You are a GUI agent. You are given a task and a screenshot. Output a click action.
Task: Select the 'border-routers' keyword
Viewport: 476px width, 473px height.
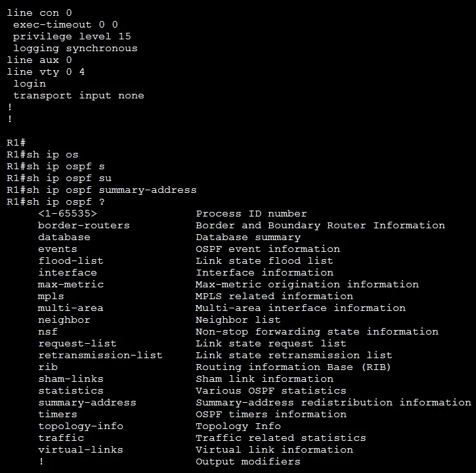tap(84, 226)
